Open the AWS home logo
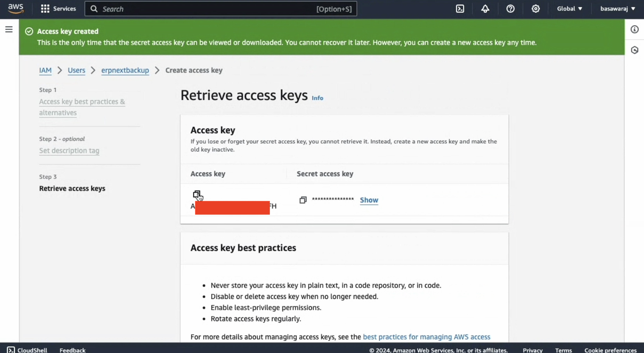This screenshot has height=353, width=644. [16, 9]
